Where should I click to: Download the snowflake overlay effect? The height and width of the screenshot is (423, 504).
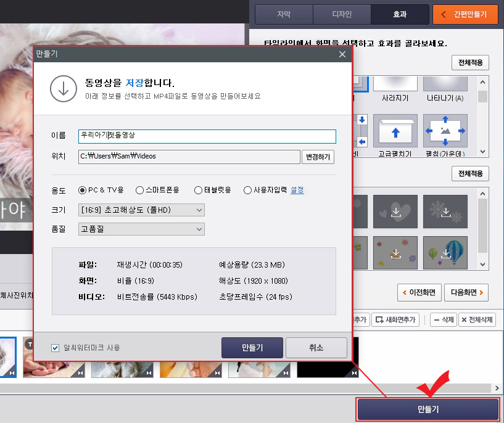tap(445, 212)
